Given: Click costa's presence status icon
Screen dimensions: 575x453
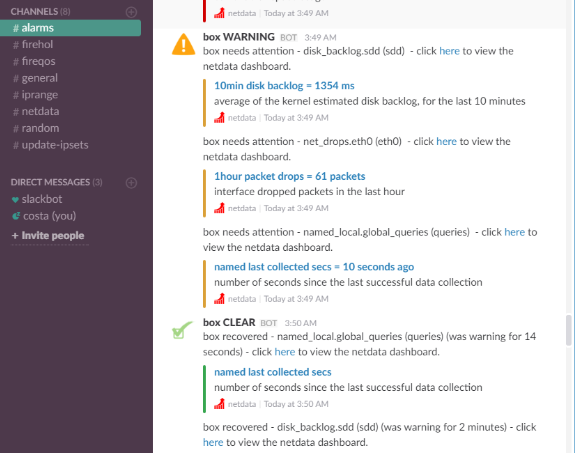Looking at the screenshot, I should click(16, 216).
